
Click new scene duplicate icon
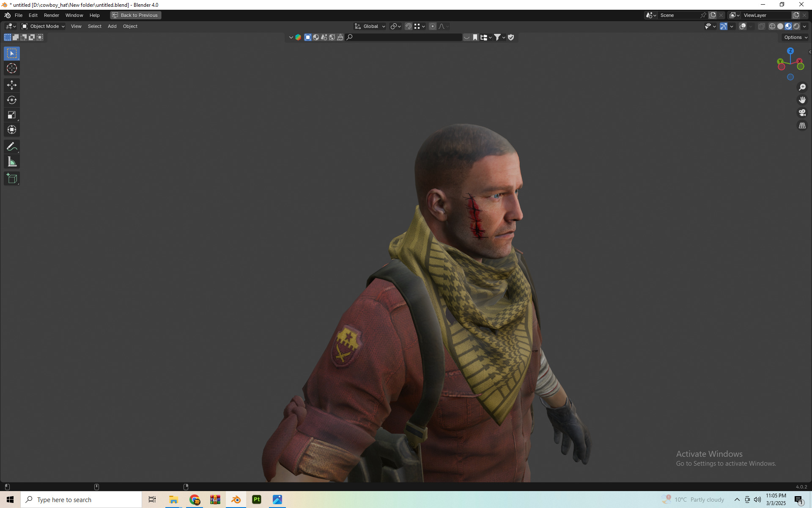[713, 15]
